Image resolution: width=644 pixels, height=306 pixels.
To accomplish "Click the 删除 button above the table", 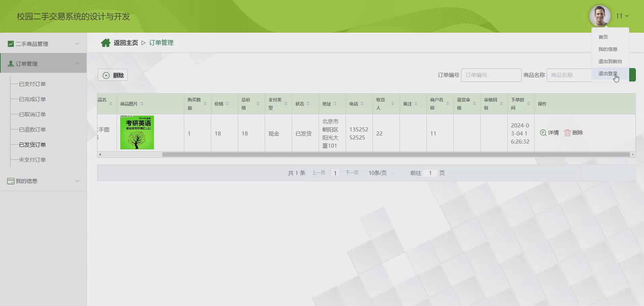I will click(x=112, y=75).
